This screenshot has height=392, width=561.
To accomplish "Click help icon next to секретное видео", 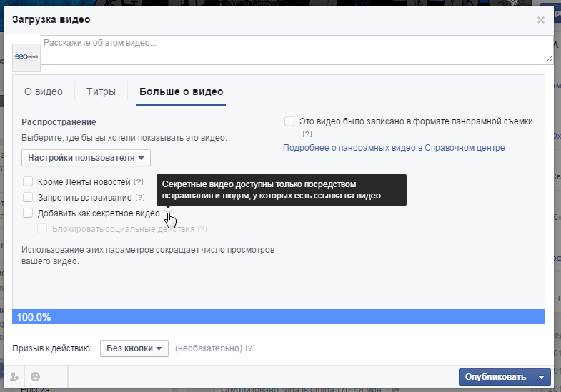I will click(x=168, y=213).
